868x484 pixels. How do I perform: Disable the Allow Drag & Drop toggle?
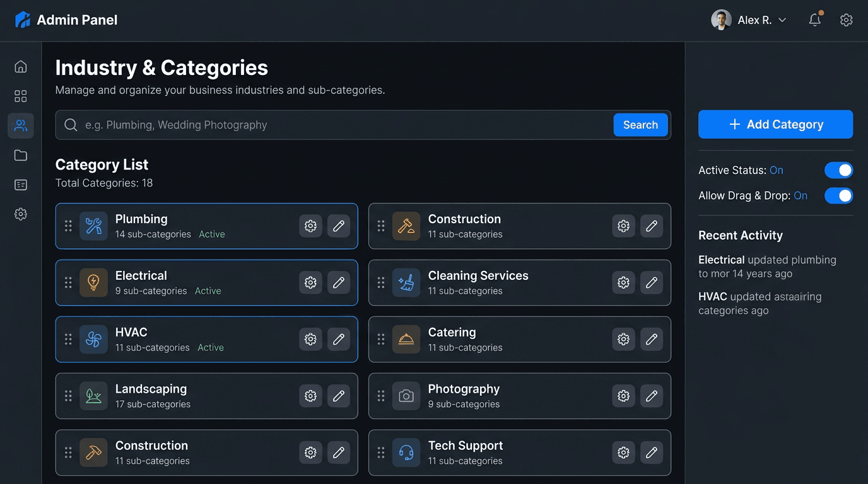point(838,196)
